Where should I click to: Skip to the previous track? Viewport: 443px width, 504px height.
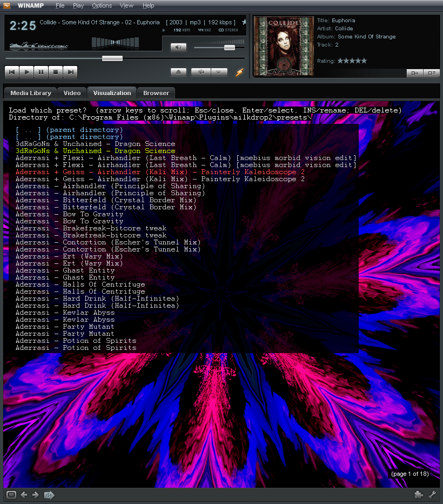coord(12,72)
